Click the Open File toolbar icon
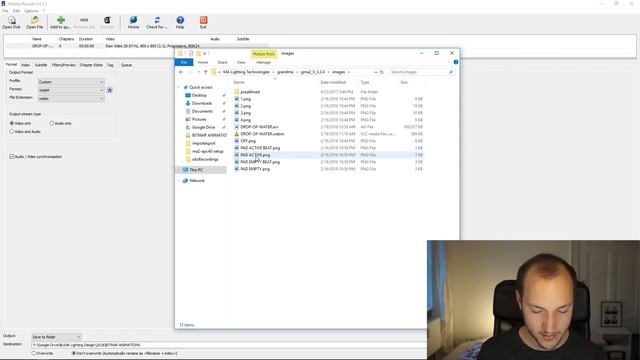 [x=35, y=22]
